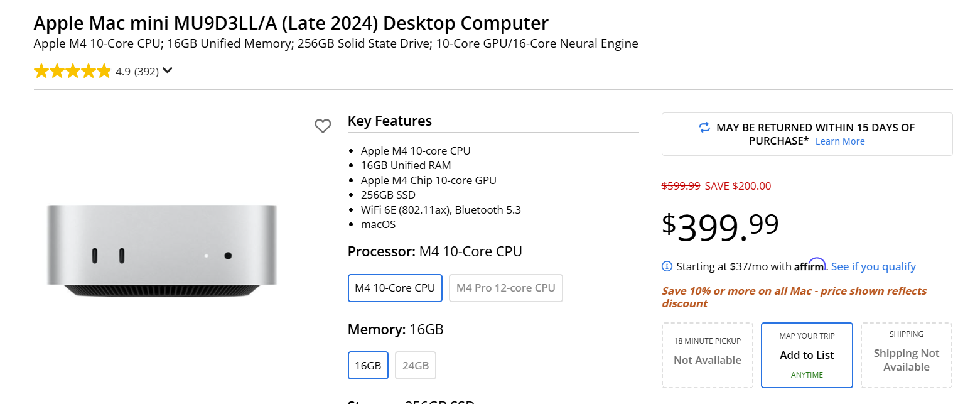Click the Affirm logo
The height and width of the screenshot is (404, 980).
[x=810, y=265]
